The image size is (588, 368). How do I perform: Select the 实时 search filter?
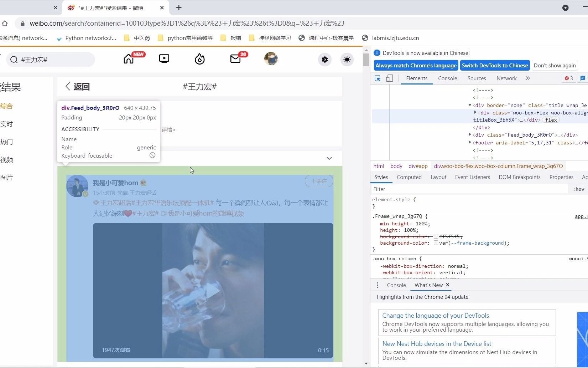point(6,124)
